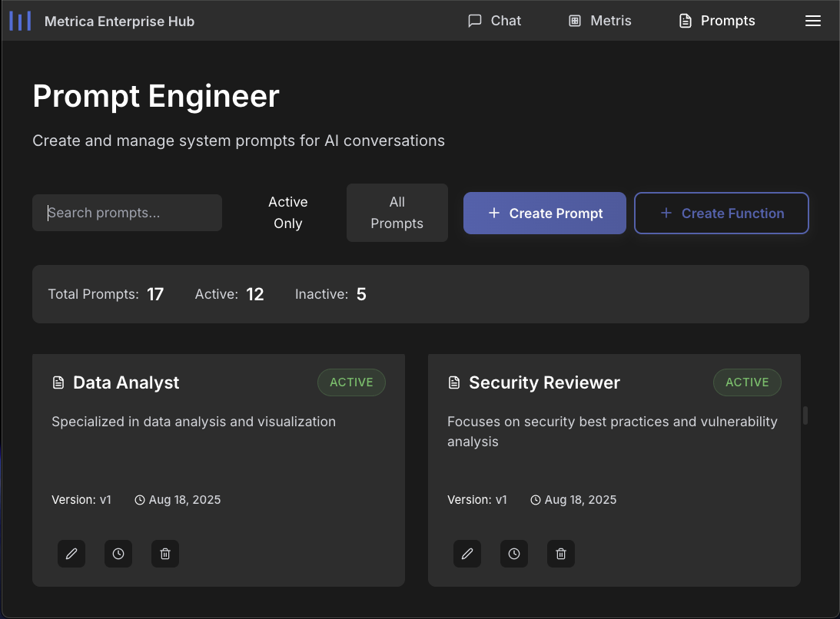View Security Reviewer version history
The image size is (840, 619).
514,554
